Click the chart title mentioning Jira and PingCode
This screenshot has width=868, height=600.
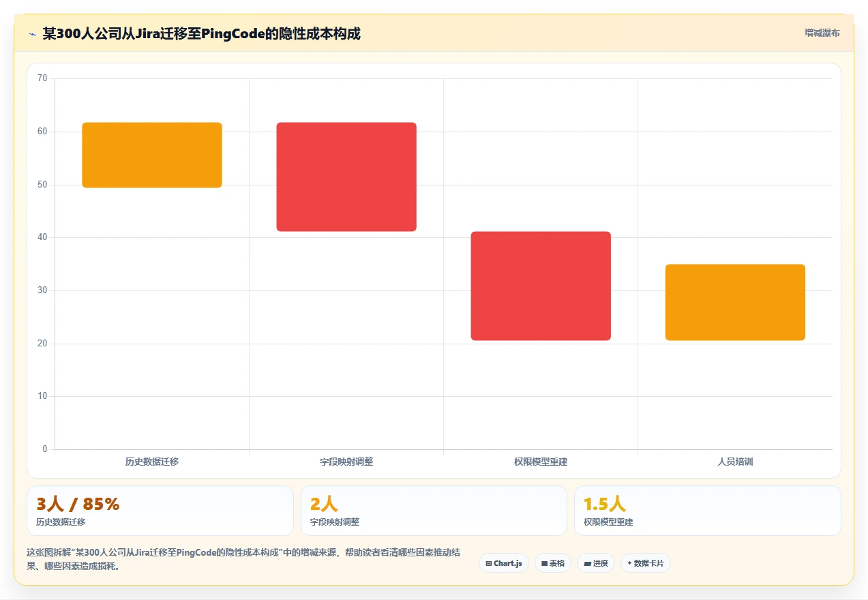[201, 33]
